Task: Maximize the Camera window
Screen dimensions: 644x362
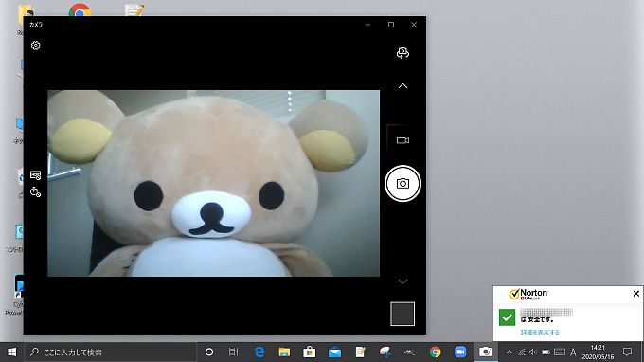Action: [391, 25]
